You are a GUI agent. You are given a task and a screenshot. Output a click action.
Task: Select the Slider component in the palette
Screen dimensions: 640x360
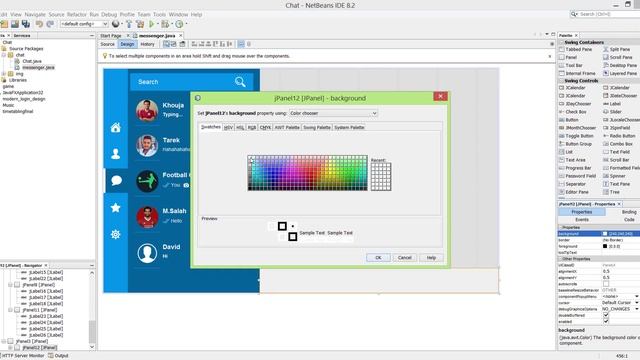(x=612, y=112)
